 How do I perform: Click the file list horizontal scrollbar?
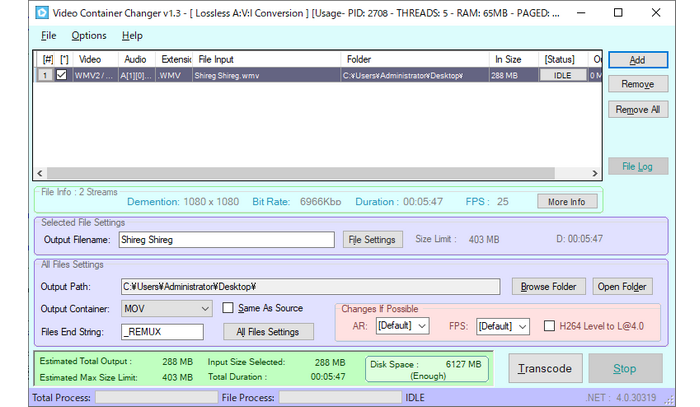pos(300,172)
